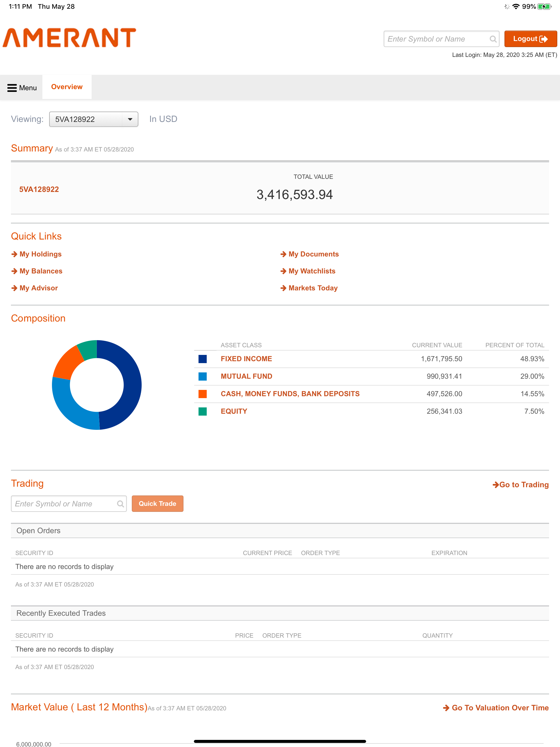
Task: Click the Open Orders section header
Action: click(x=280, y=531)
